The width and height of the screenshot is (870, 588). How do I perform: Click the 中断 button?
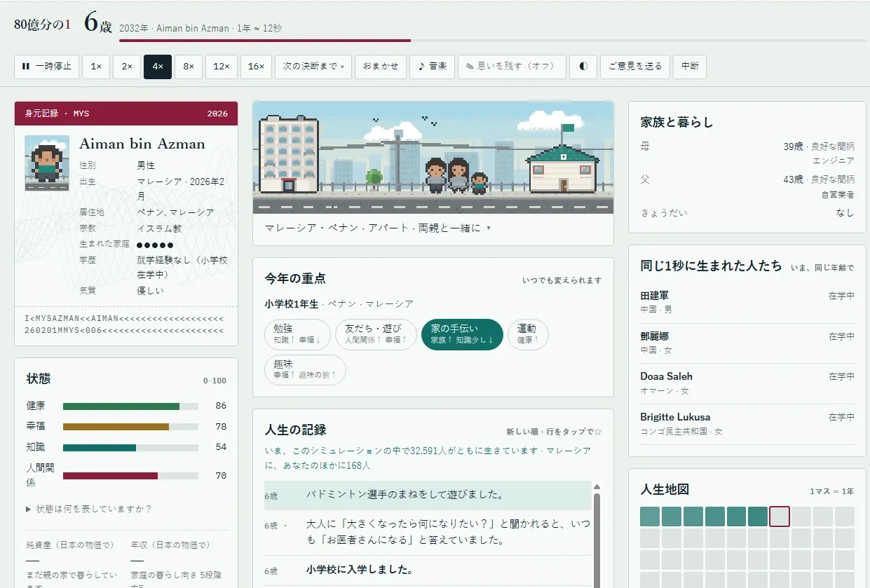pos(690,67)
